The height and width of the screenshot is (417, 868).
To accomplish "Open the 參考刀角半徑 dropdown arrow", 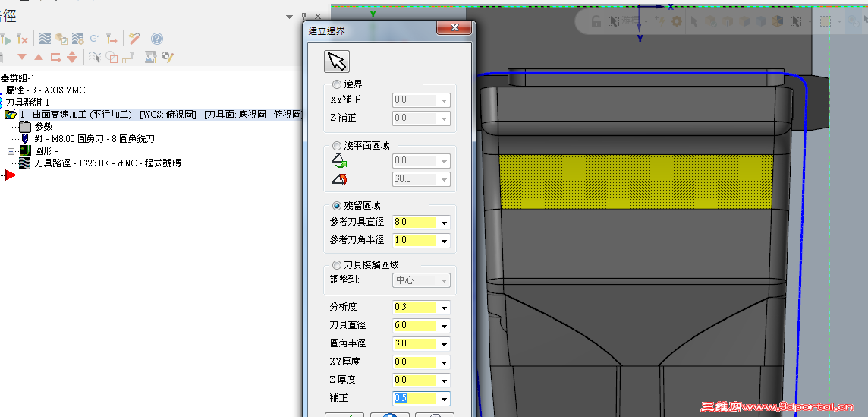I will [444, 242].
